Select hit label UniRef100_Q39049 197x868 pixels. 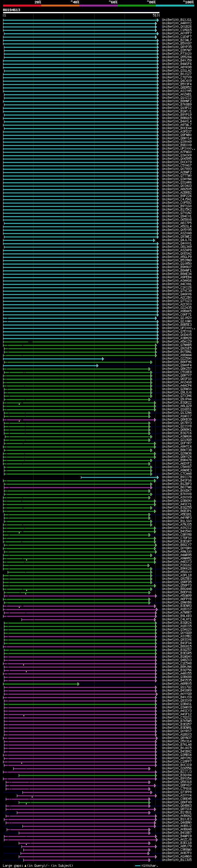177,142
